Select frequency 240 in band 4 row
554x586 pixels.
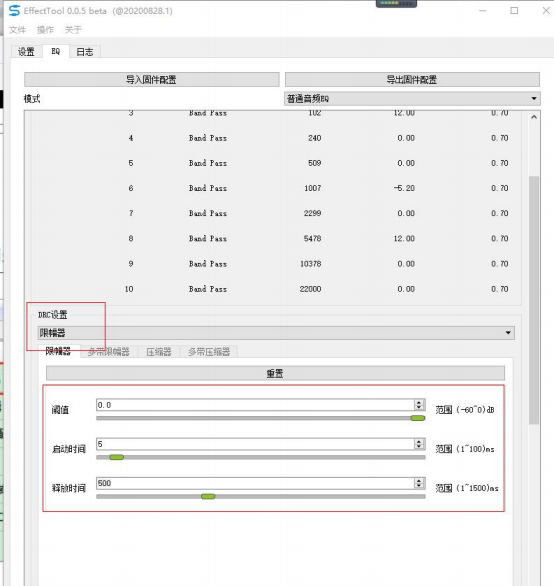click(x=315, y=138)
